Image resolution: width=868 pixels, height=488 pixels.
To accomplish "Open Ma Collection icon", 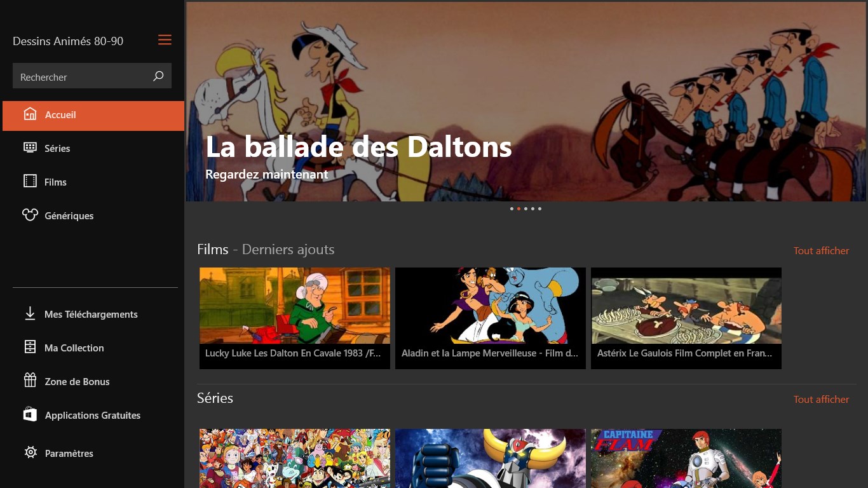I will click(x=30, y=347).
